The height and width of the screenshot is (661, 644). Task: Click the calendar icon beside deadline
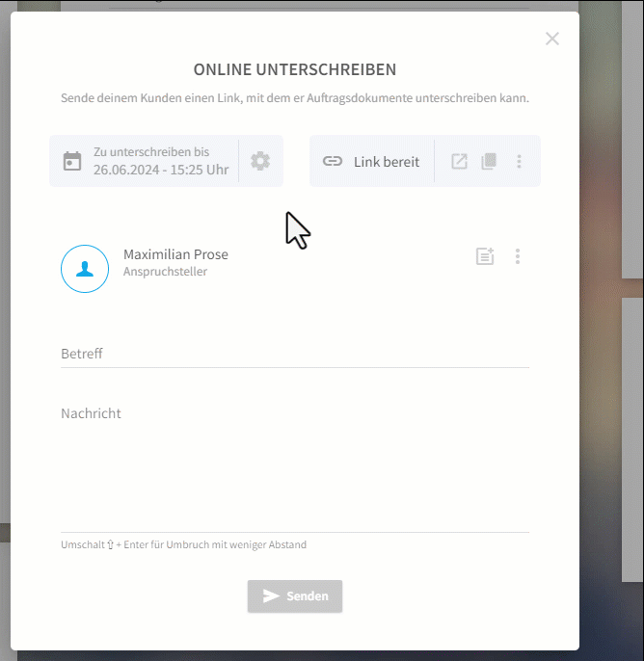point(72,161)
